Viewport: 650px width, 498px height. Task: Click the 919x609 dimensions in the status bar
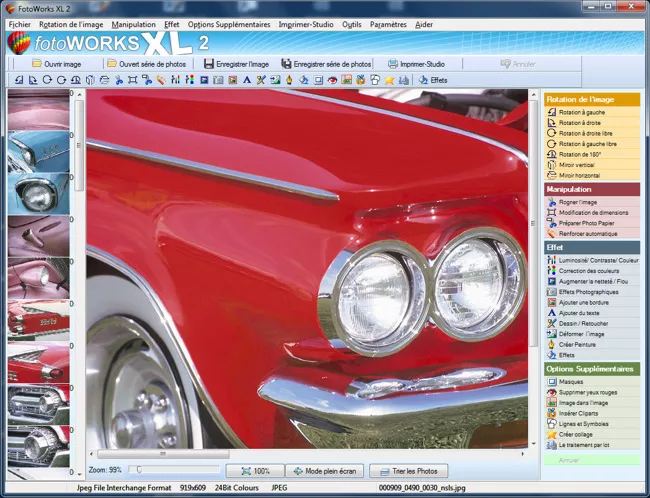193,488
